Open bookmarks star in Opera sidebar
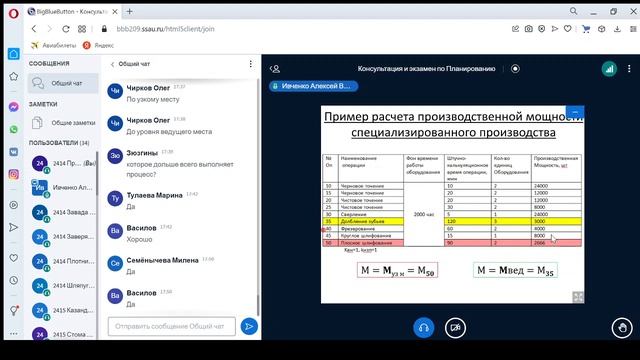This screenshot has width=640, height=360. 13,76
